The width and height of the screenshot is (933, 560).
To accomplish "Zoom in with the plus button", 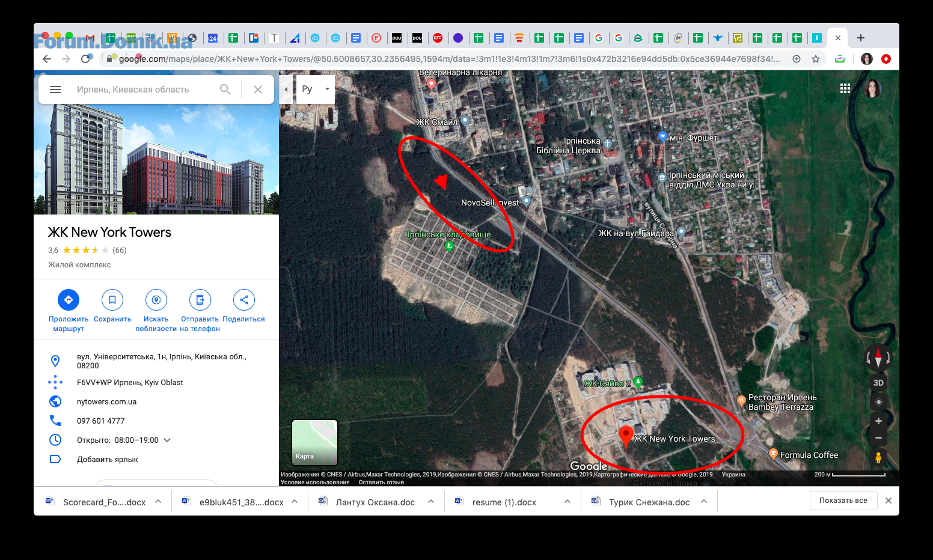I will pyautogui.click(x=878, y=421).
